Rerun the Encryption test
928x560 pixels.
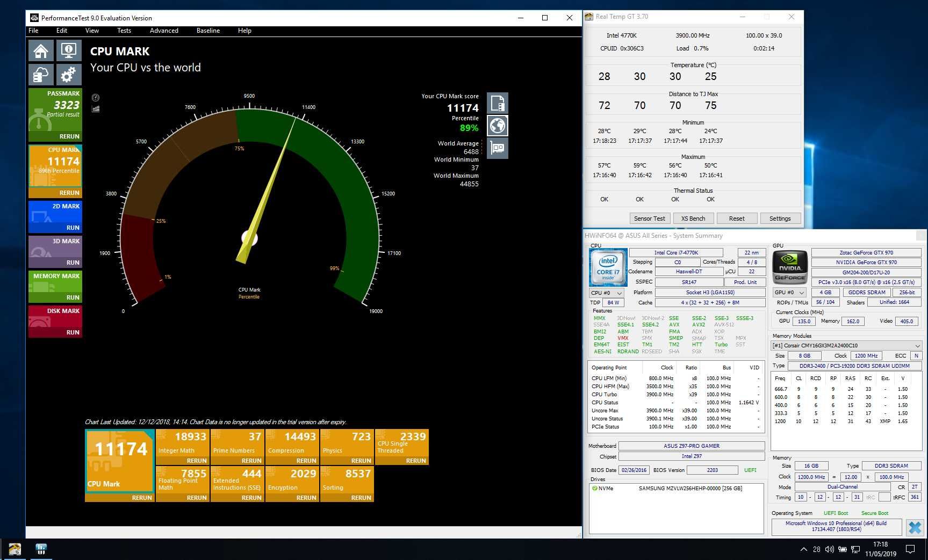coord(306,498)
